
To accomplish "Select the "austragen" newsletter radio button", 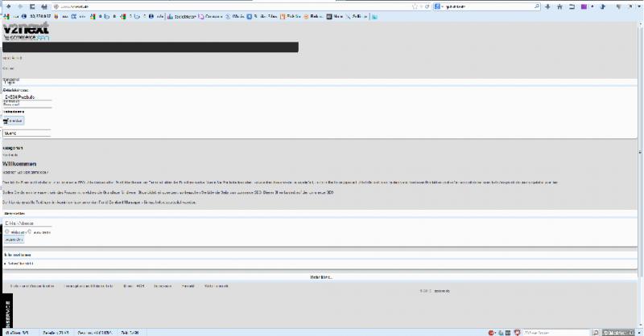I will click(x=29, y=231).
